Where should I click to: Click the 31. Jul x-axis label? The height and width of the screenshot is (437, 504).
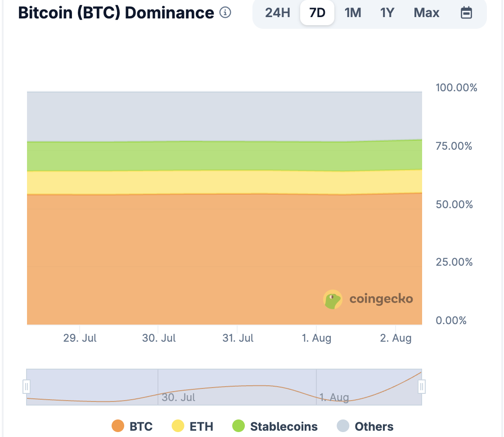coord(238,338)
